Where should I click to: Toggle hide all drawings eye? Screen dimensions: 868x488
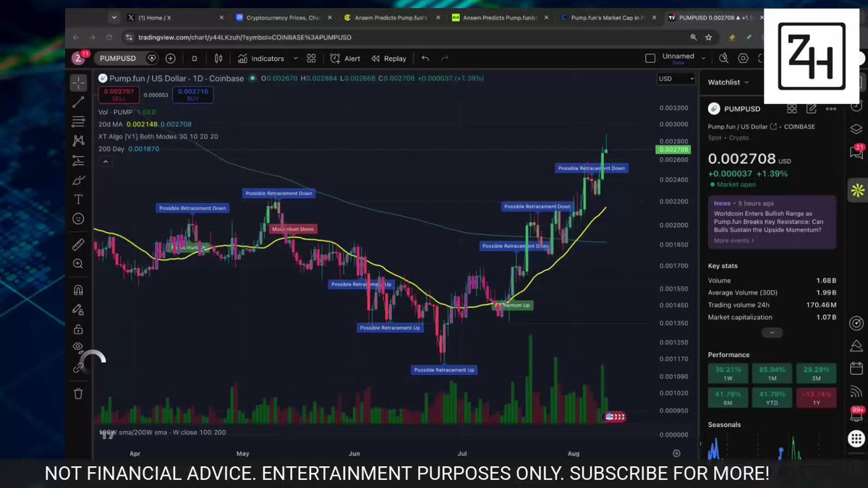[78, 348]
